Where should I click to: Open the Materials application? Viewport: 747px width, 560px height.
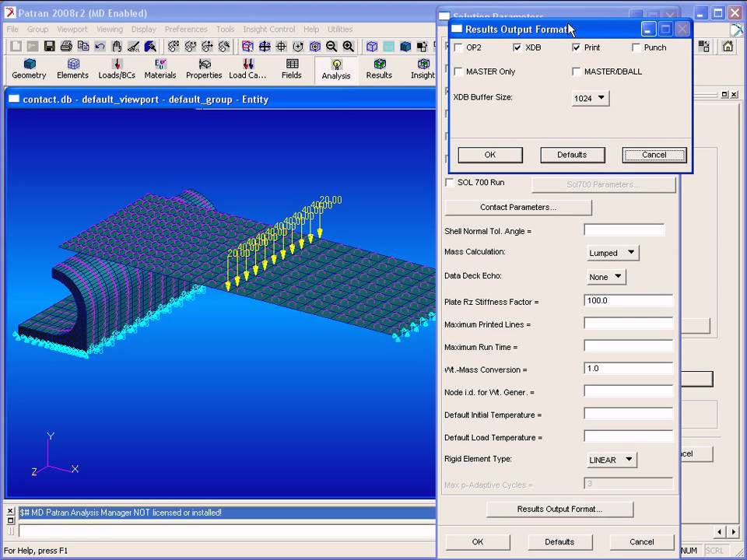[x=160, y=69]
